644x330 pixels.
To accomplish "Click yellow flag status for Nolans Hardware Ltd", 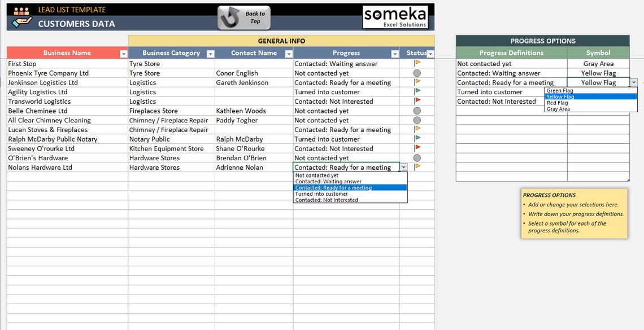I will point(417,167).
